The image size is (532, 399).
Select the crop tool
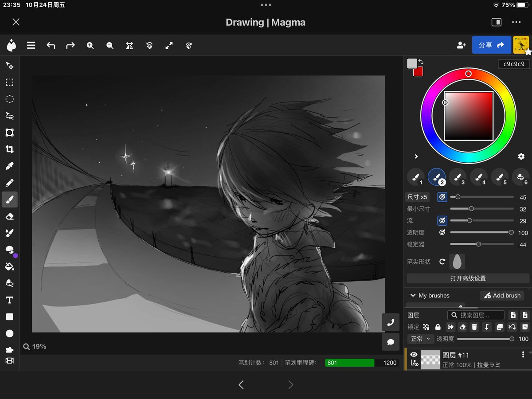tap(9, 149)
